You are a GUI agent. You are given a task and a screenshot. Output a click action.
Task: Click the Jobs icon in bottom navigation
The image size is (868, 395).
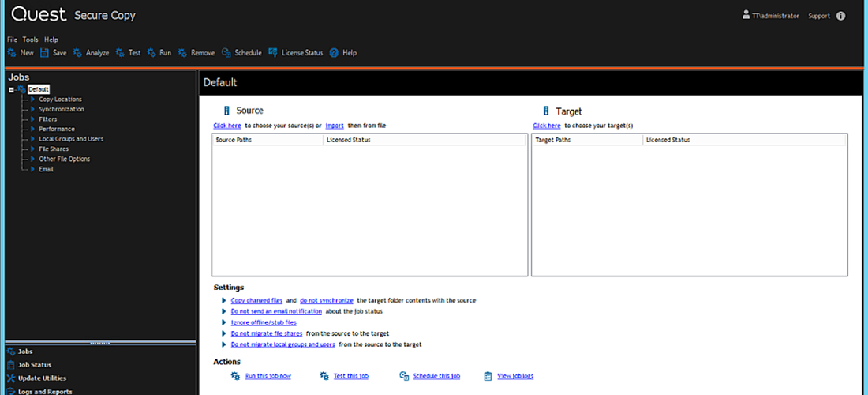tap(10, 352)
